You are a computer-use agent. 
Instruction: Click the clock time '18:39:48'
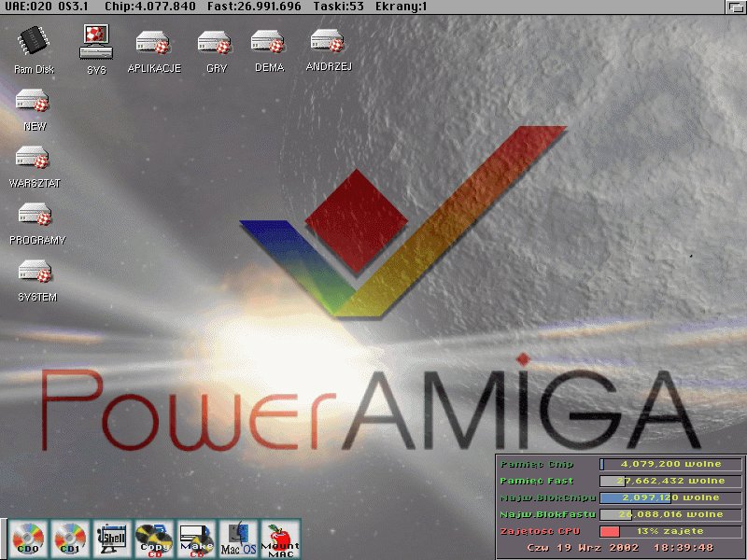pos(684,548)
